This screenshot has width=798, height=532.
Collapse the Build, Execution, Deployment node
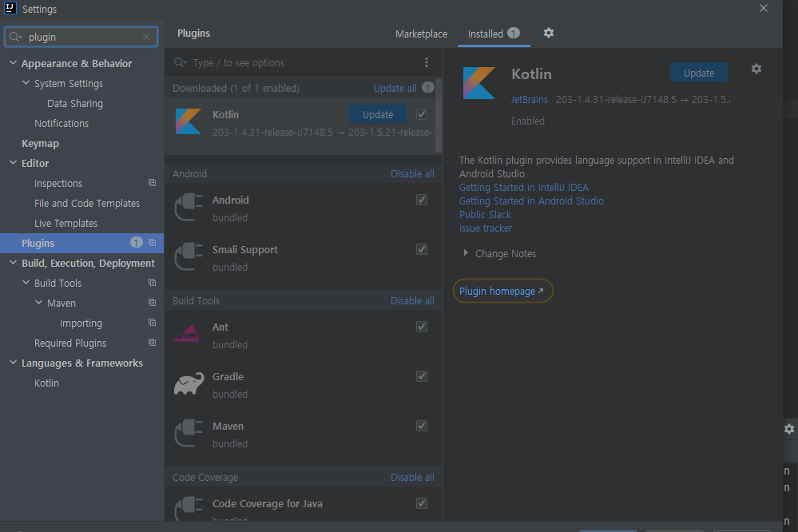point(14,262)
